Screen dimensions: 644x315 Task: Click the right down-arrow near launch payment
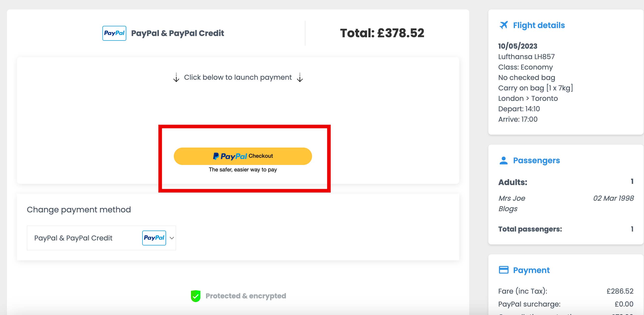[300, 78]
